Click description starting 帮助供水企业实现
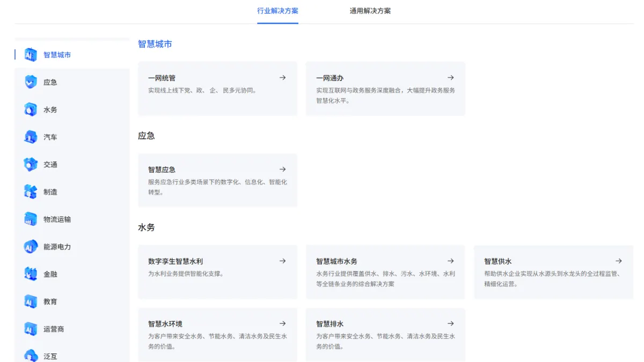 click(552, 279)
